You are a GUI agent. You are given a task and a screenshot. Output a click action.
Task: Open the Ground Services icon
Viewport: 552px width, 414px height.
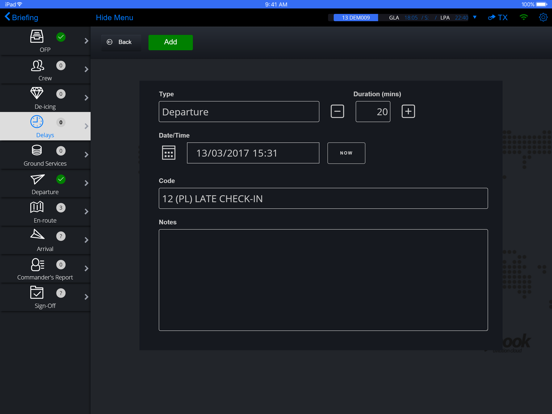(x=37, y=150)
